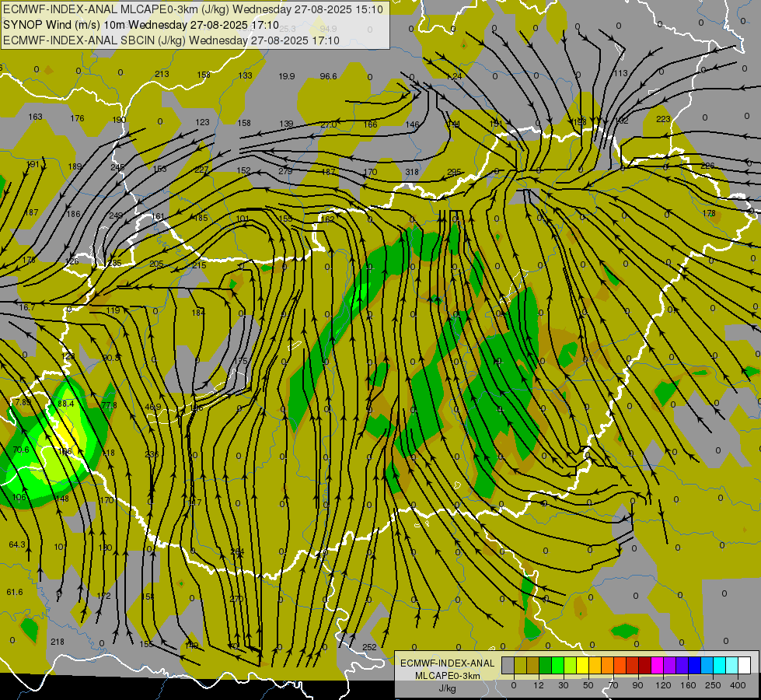761x700 pixels.
Task: Click the map value '7.89'
Action: click(x=23, y=402)
